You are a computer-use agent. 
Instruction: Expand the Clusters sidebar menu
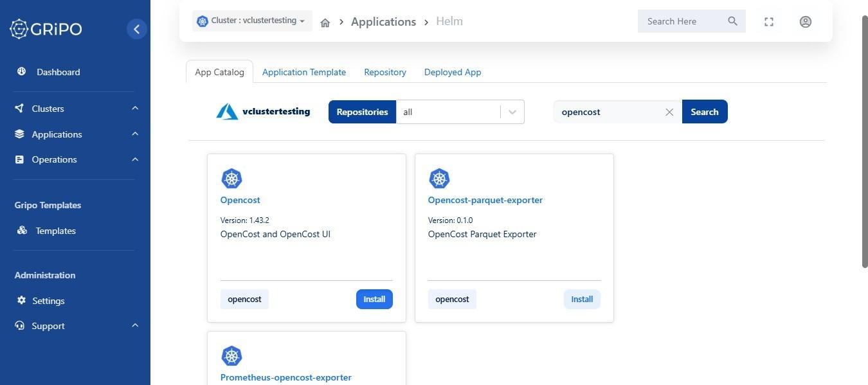[75, 109]
